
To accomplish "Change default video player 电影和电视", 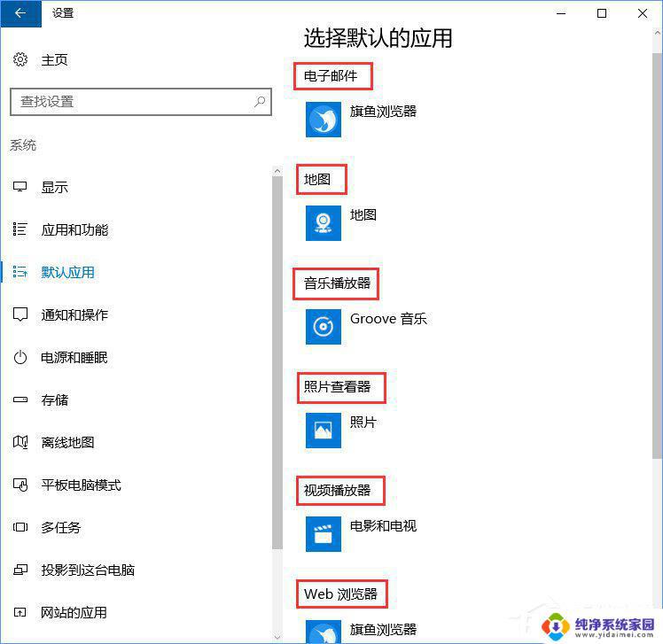I will pos(383,526).
